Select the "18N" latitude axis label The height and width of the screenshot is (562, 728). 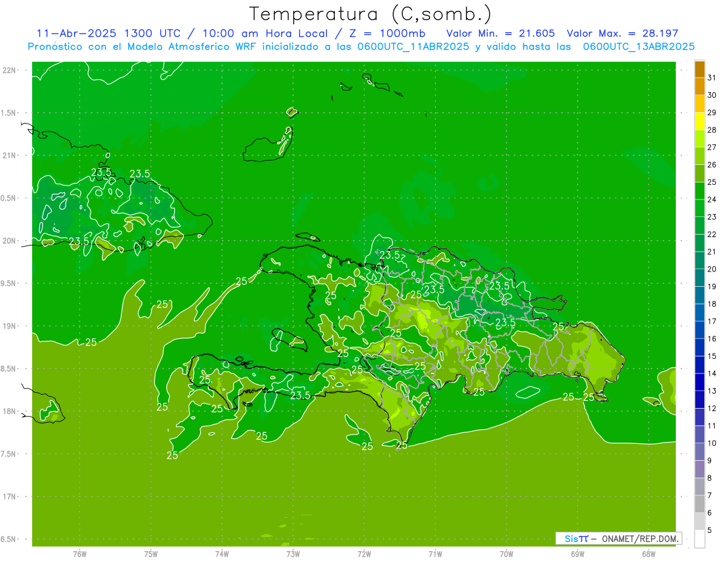click(x=10, y=412)
